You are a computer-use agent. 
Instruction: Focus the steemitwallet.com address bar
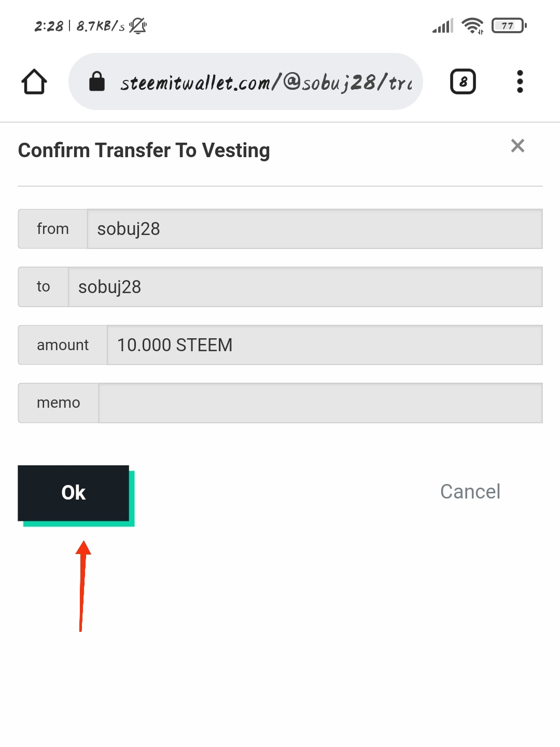pyautogui.click(x=265, y=82)
